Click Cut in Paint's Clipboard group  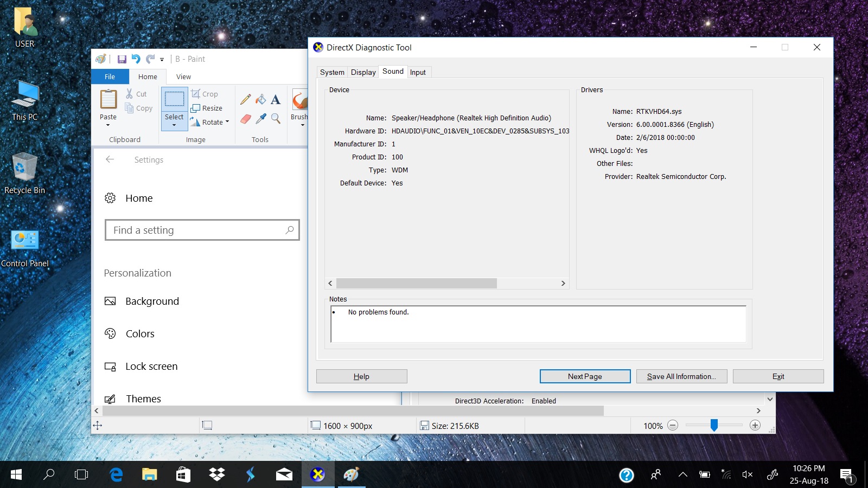click(136, 94)
